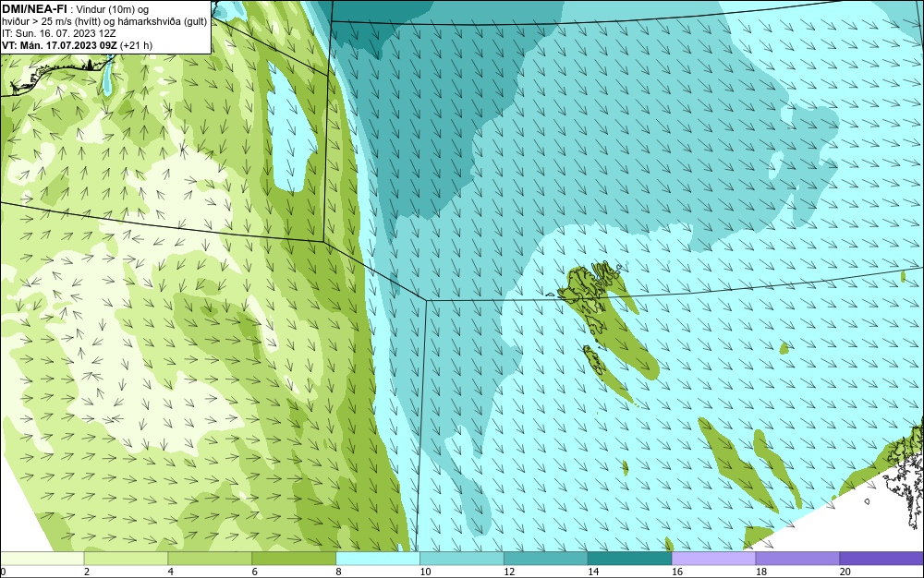
Task: Click the '(+21 h)' forecast offset text
Action: tap(136, 45)
